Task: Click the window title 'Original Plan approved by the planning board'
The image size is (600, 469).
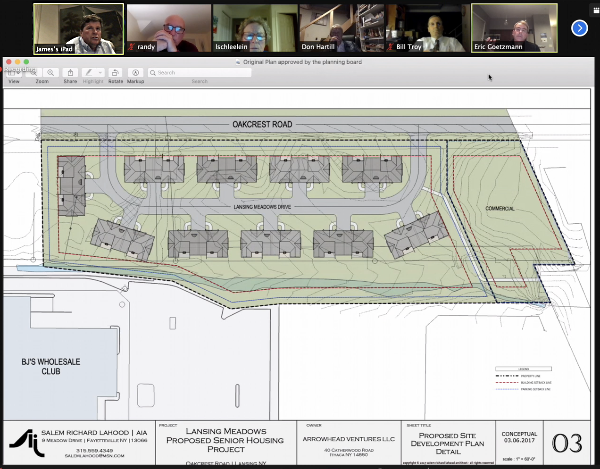Action: [x=300, y=62]
